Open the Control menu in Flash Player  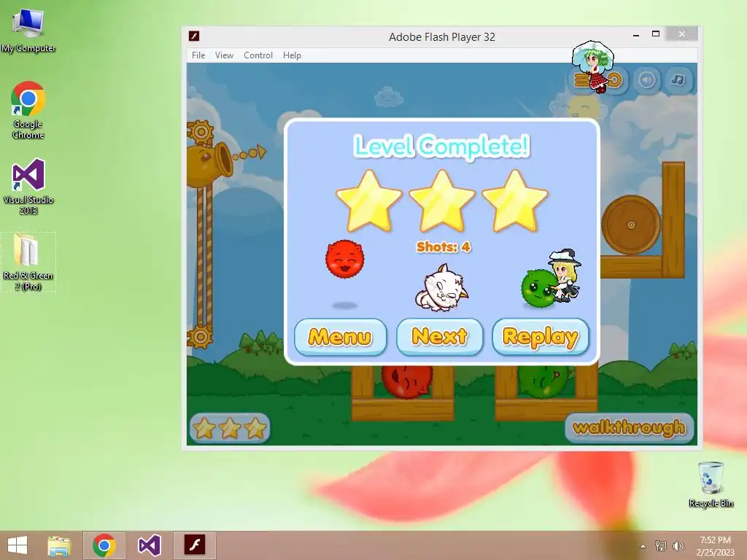coord(258,55)
